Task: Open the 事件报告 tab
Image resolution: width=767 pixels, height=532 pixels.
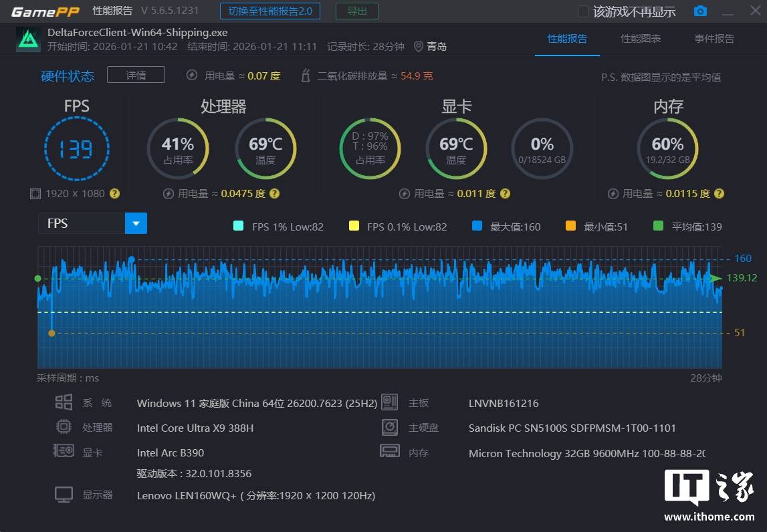Action: [x=714, y=39]
